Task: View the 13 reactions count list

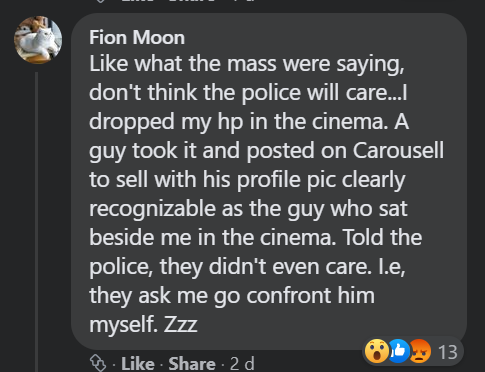Action: coord(448,352)
